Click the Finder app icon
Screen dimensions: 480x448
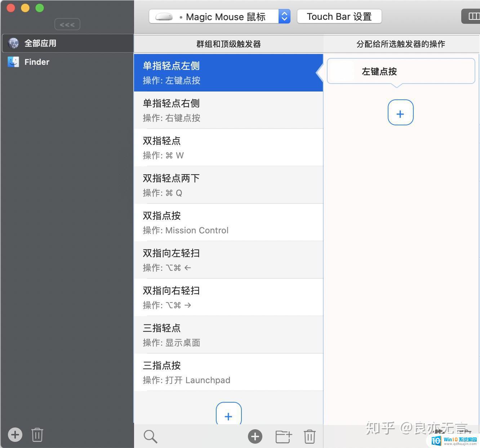point(13,62)
